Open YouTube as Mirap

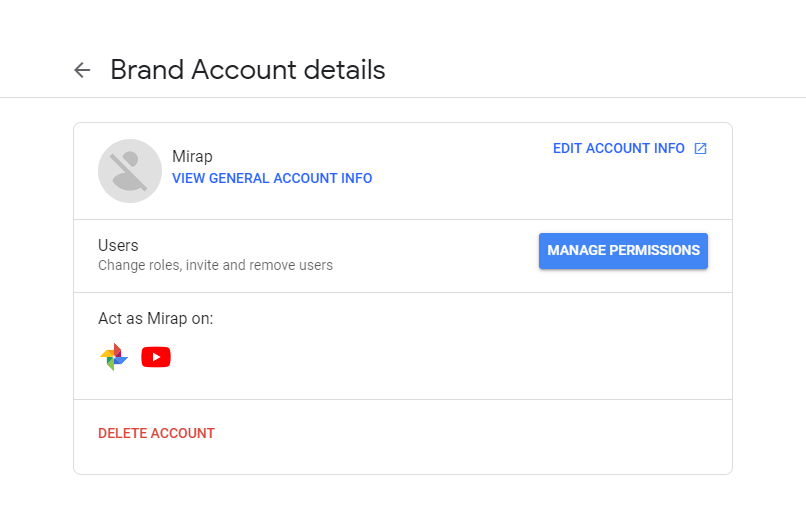[x=156, y=357]
